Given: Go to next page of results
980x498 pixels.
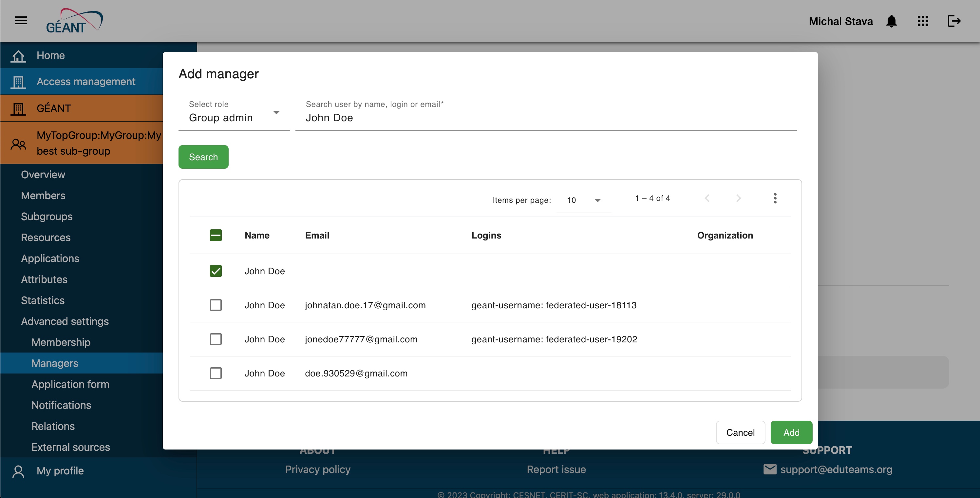Looking at the screenshot, I should tap(738, 198).
